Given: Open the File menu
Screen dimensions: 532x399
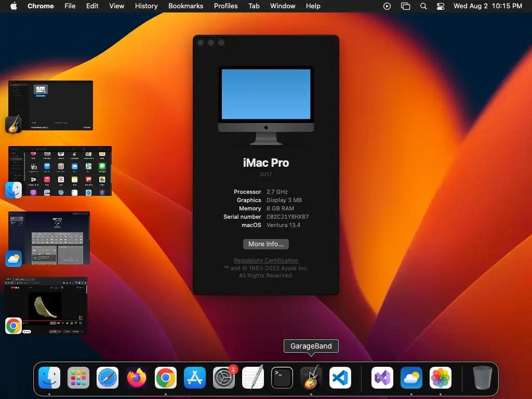Looking at the screenshot, I should pos(70,6).
